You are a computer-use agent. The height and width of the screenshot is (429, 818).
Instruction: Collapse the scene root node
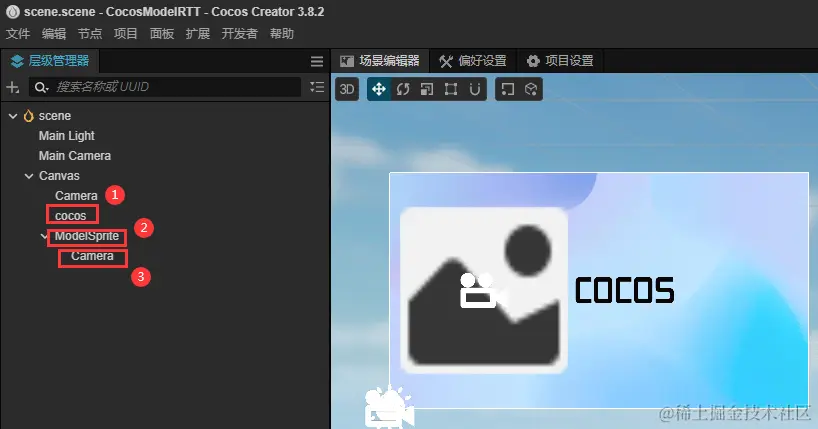point(13,116)
